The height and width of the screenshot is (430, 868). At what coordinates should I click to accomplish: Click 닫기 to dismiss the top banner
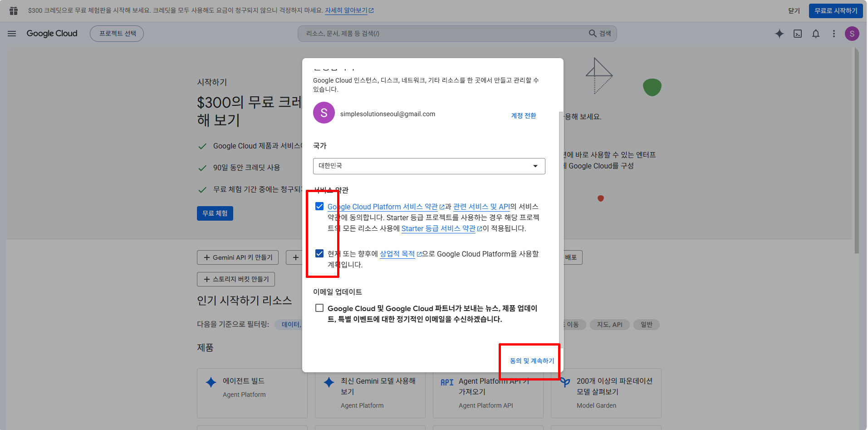794,11
